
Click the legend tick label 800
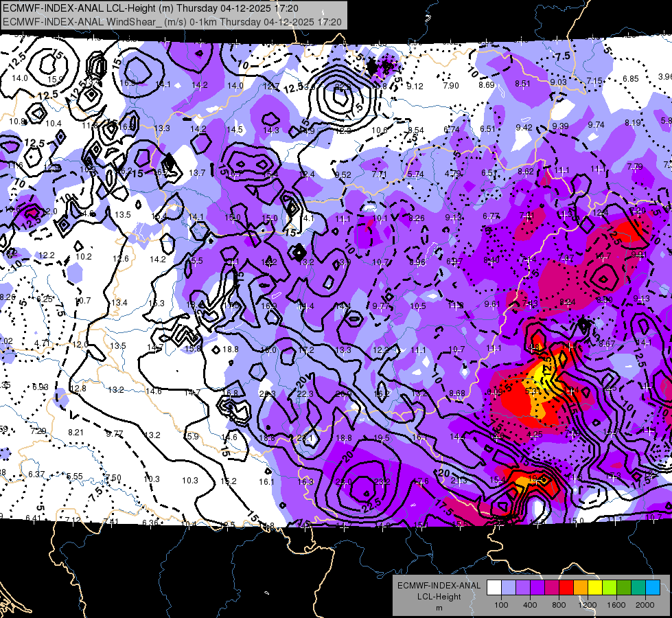pos(559,605)
